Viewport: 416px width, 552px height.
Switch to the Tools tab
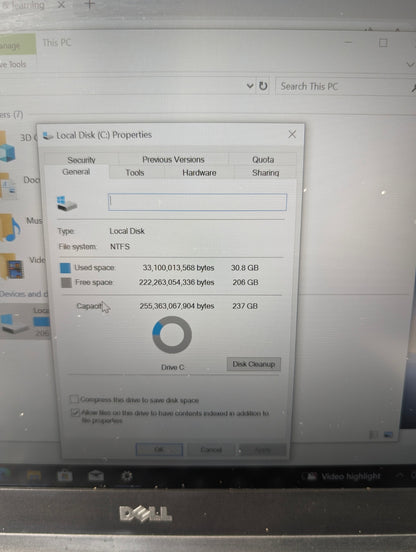pyautogui.click(x=135, y=172)
